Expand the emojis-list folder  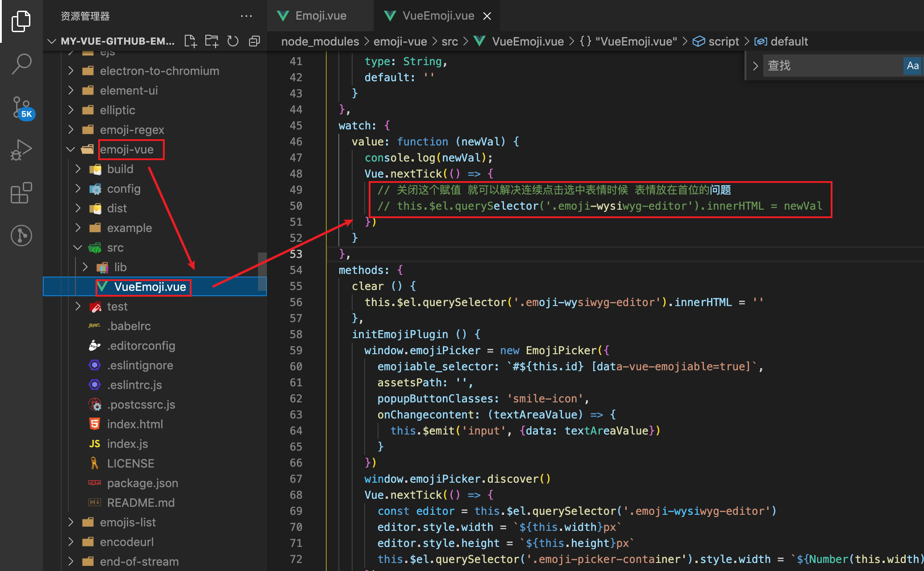(x=155, y=522)
